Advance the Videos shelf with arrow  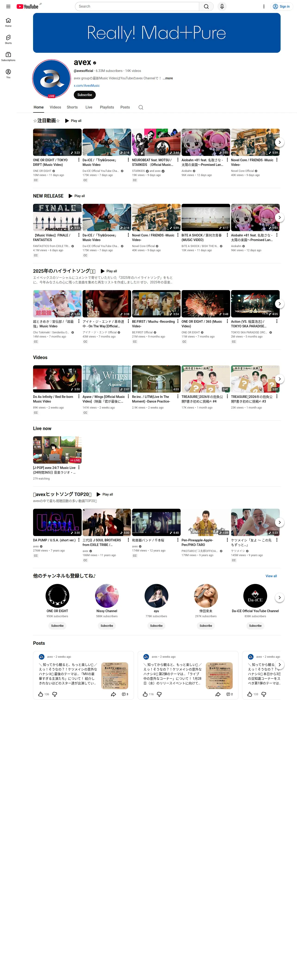[279, 379]
